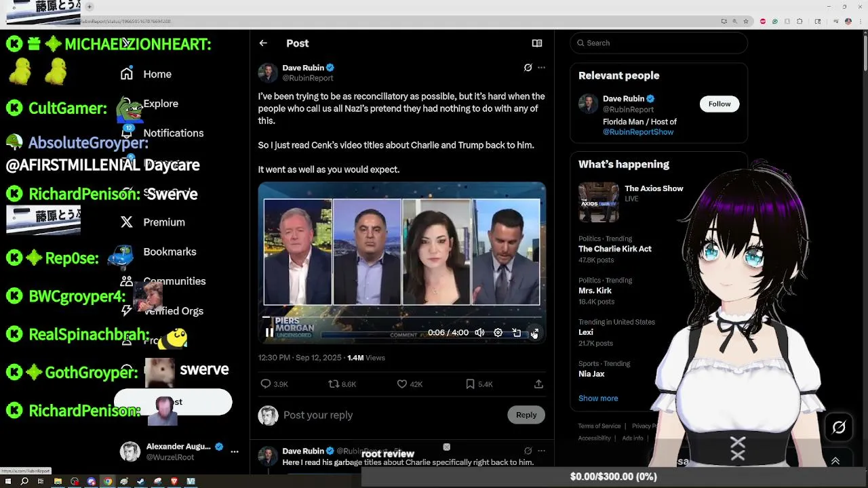Switch to Chrome in the taskbar
The height and width of the screenshot is (488, 868).
click(107, 481)
